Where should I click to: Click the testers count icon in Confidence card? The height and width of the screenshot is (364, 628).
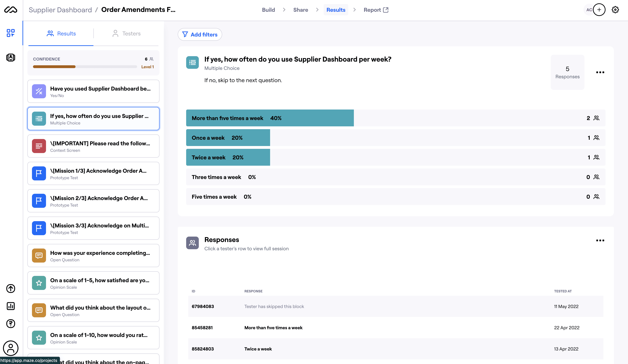(151, 59)
